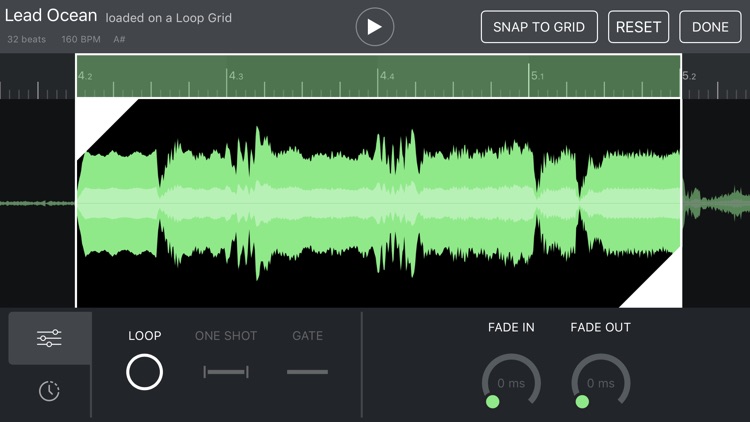Click timeline marker 4.3
Viewport: 750px width, 422px height.
(236, 76)
